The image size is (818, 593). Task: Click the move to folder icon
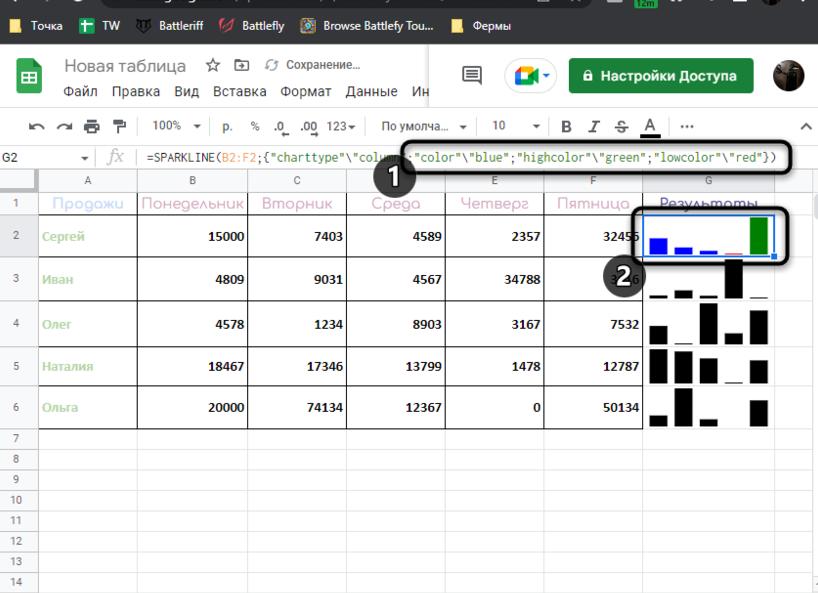tap(241, 66)
